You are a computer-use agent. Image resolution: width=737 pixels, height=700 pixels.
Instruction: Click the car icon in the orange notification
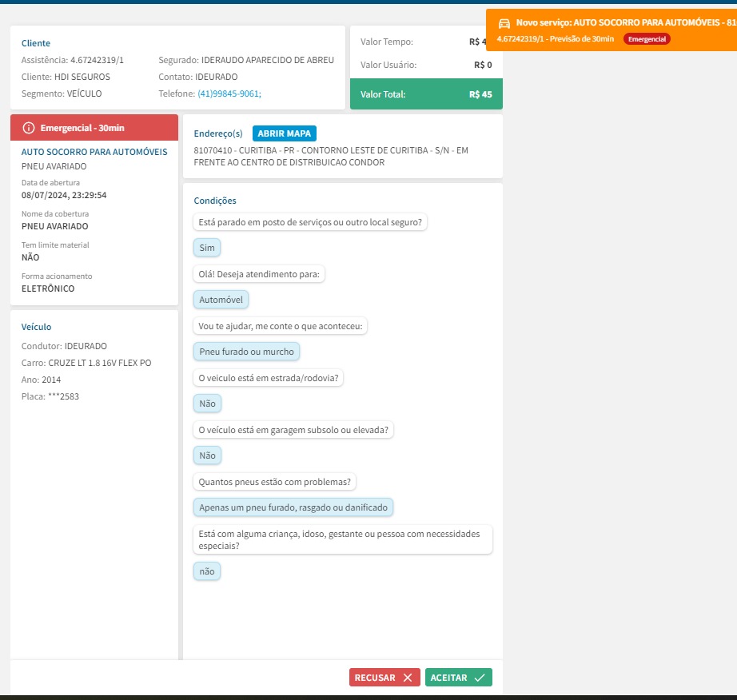click(504, 23)
